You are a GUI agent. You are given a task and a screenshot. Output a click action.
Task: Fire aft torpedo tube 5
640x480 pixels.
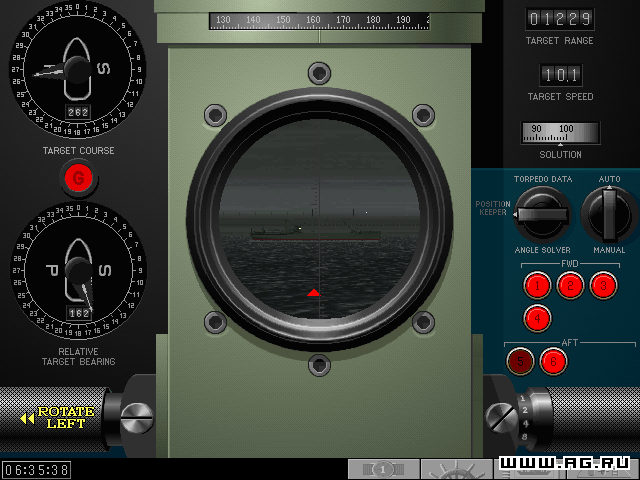(x=519, y=361)
